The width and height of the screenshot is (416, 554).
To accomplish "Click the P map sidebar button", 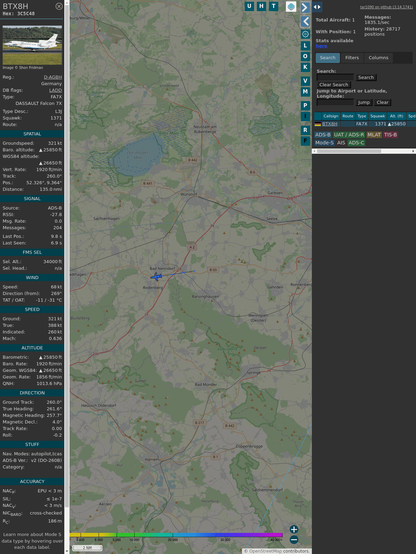I will (x=305, y=106).
